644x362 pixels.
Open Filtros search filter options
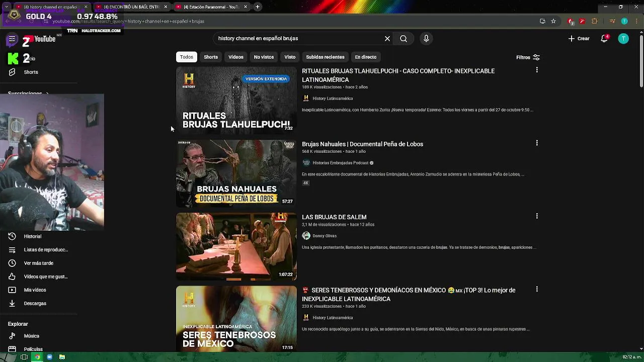click(x=528, y=57)
